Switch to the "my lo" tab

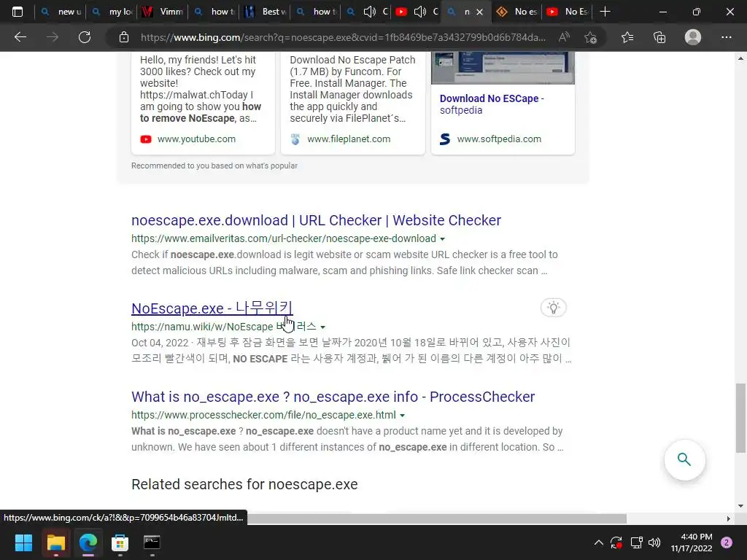[x=112, y=12]
